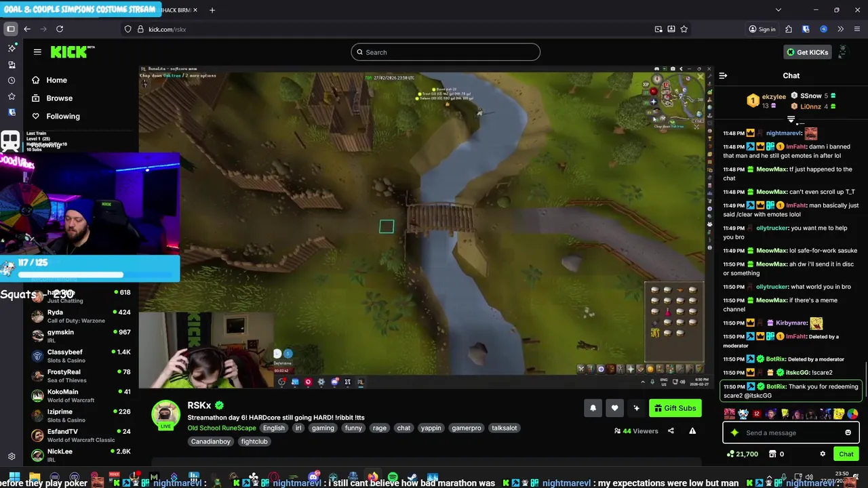Image resolution: width=868 pixels, height=488 pixels.
Task: Toggle picture-in-picture icon in address bar
Action: coord(658,29)
